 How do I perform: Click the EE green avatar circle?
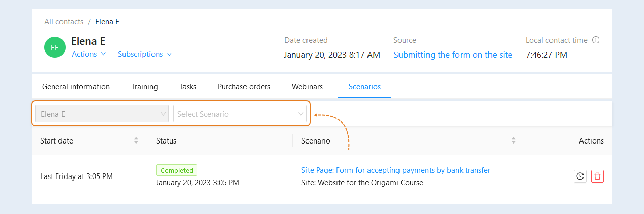click(x=55, y=47)
